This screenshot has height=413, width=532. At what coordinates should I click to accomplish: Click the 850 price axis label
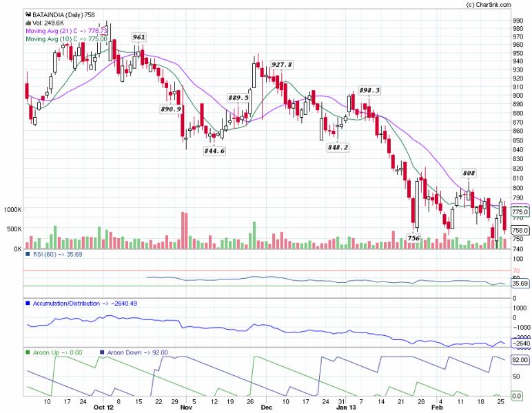[x=518, y=140]
